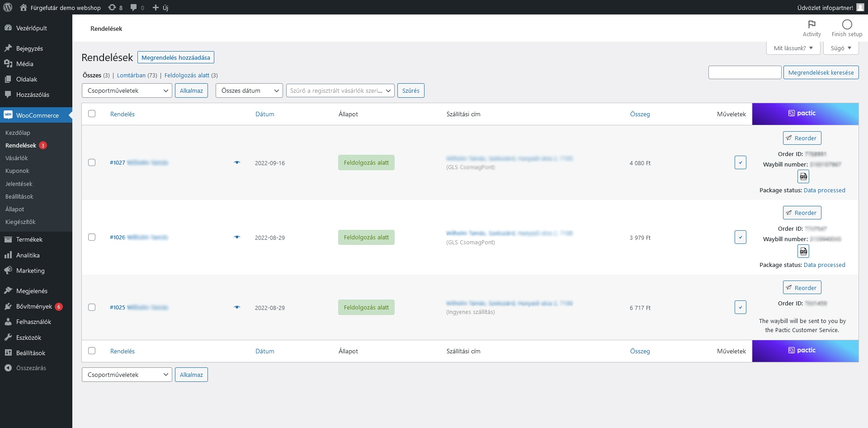Mark order #1026 complete with checkmark button
The image size is (868, 428).
[x=741, y=237]
